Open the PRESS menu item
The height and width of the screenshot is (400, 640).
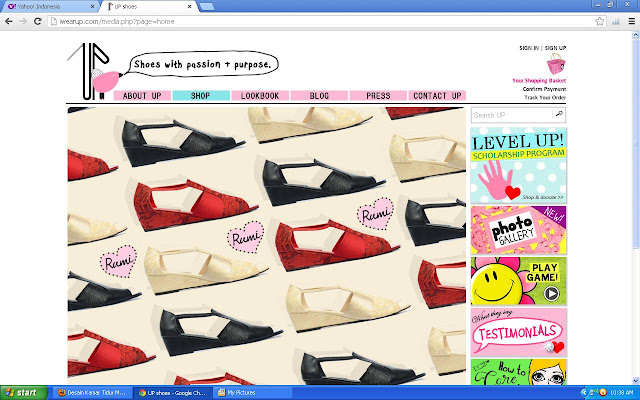(378, 96)
